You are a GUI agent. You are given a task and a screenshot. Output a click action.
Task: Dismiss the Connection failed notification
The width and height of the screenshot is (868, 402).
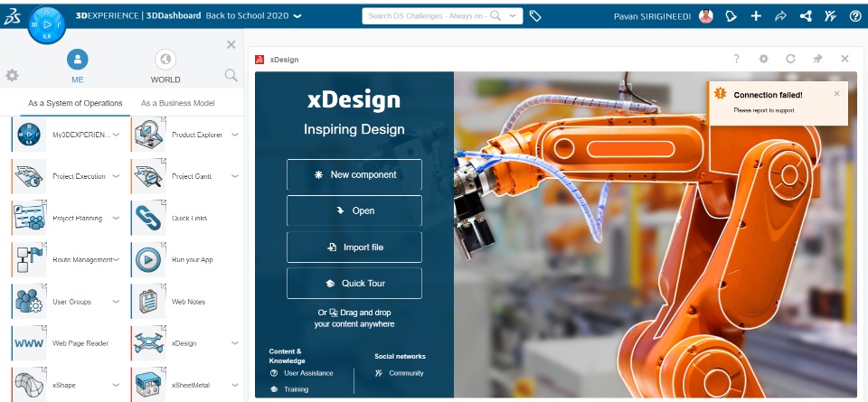pyautogui.click(x=836, y=93)
